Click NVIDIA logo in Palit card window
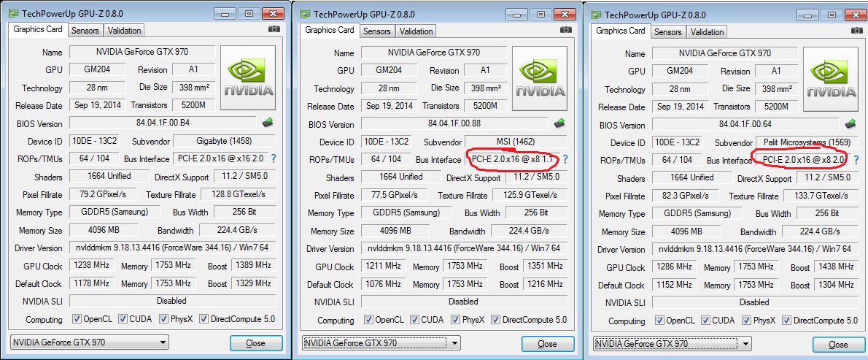This screenshot has height=360, width=868. 831,79
